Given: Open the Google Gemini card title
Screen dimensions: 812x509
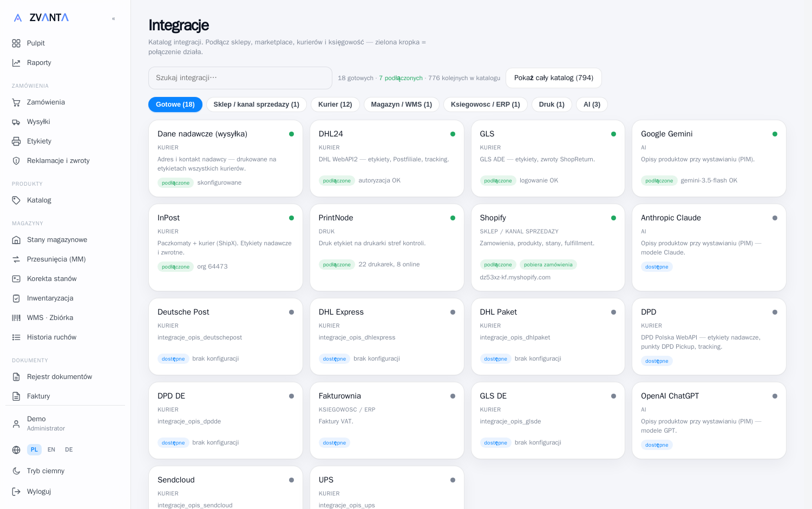Looking at the screenshot, I should [667, 134].
